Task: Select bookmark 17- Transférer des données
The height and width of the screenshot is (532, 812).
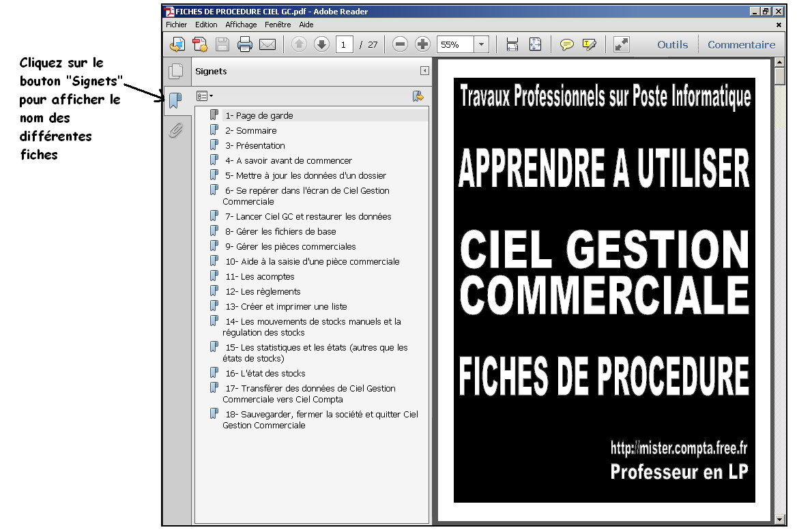Action: [309, 394]
